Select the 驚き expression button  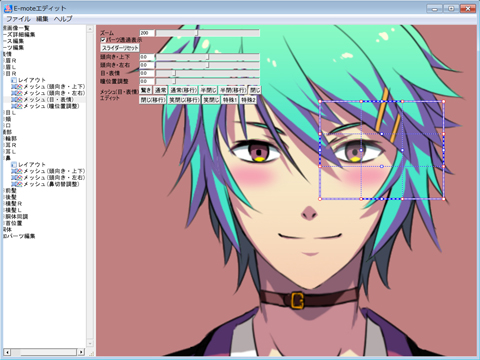(x=146, y=90)
